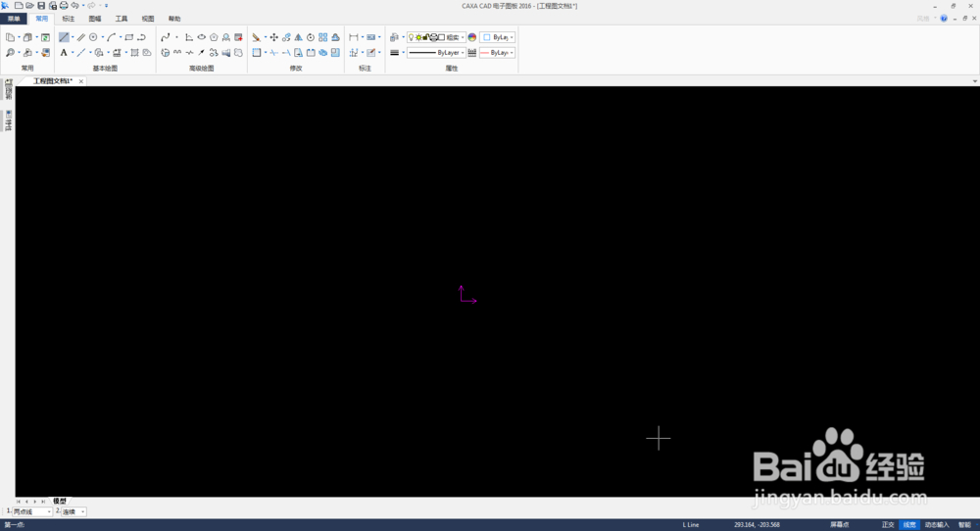The height and width of the screenshot is (531, 980).
Task: Toggle 线宽 line width display
Action: 909,525
